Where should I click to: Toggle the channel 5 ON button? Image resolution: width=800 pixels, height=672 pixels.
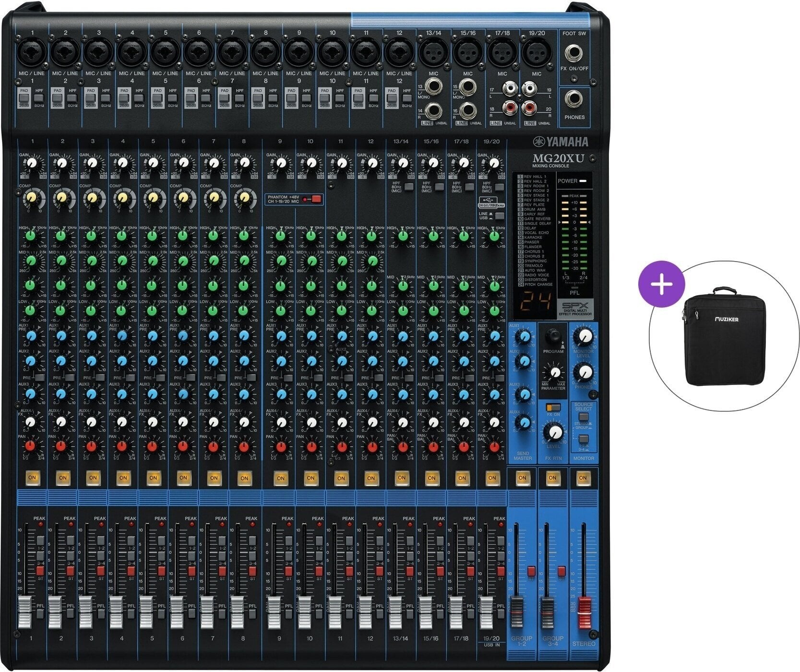(153, 478)
